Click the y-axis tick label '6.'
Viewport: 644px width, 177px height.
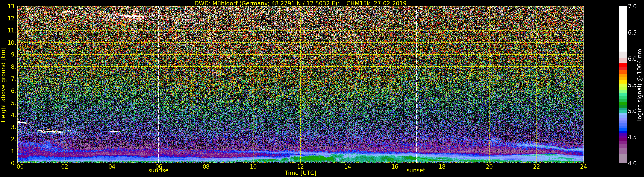tap(13, 91)
